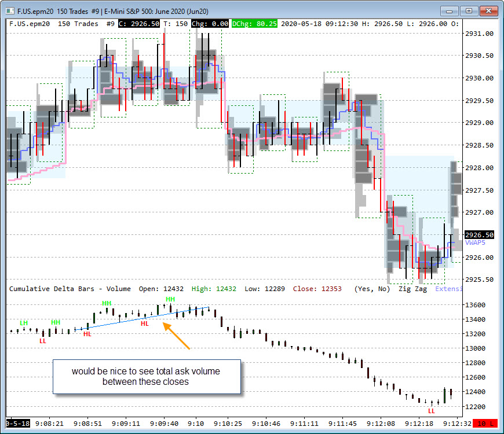Viewport: 504px width, 434px height.
Task: Click the VWAP5 study label on price scale
Action: coord(475,242)
